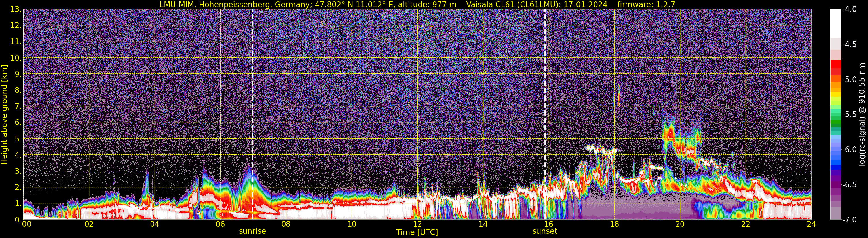
Task: Click the colorbar label 'log(rc-signal) @ 910.55 nm'
Action: 862,114
